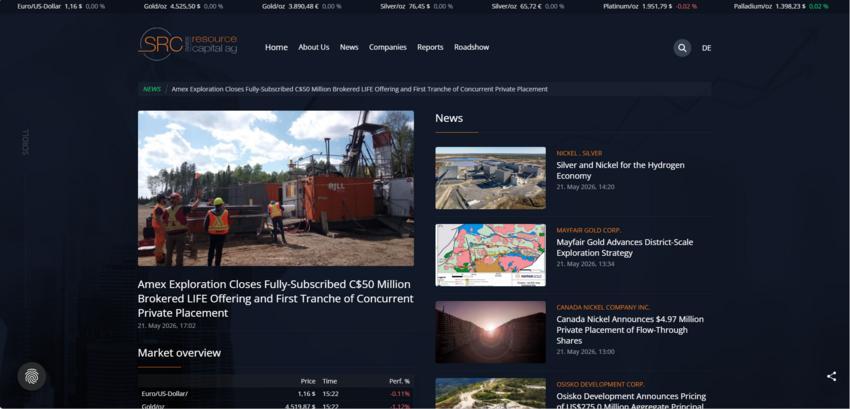The width and height of the screenshot is (850, 409).
Task: Click the Silver/oz 76,45 $ ticker
Action: point(416,7)
